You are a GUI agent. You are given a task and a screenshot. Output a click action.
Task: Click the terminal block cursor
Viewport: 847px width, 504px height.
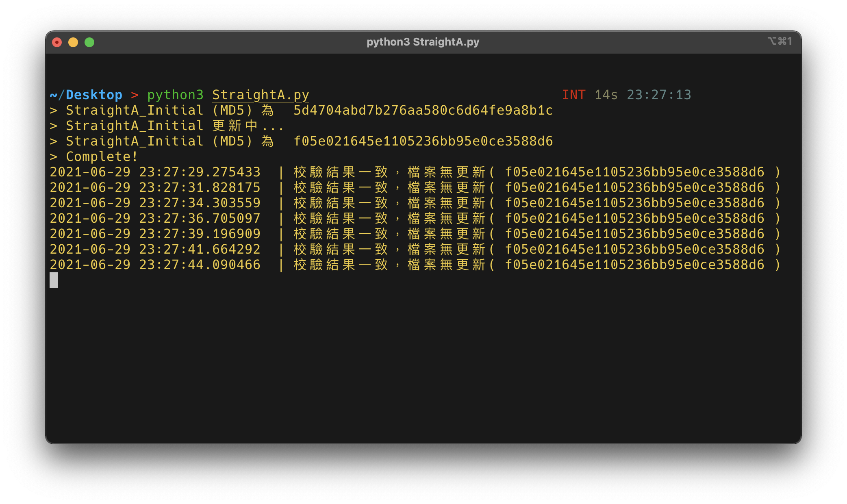pos(54,280)
